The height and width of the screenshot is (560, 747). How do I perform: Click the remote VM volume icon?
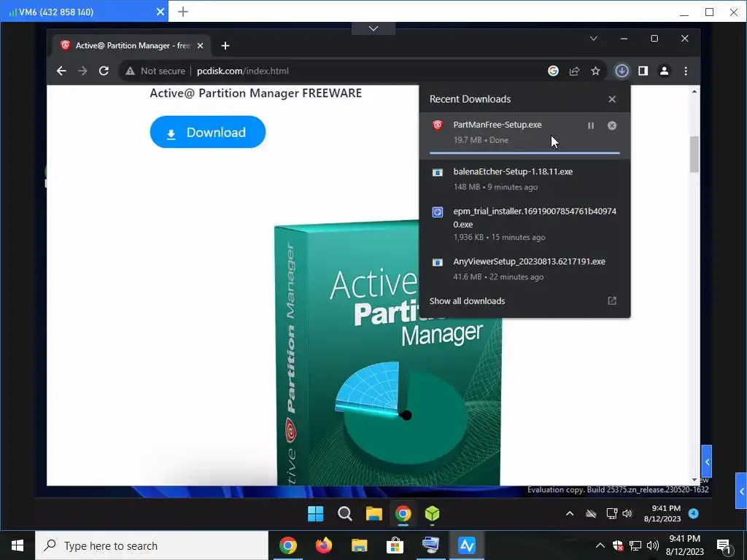[627, 513]
